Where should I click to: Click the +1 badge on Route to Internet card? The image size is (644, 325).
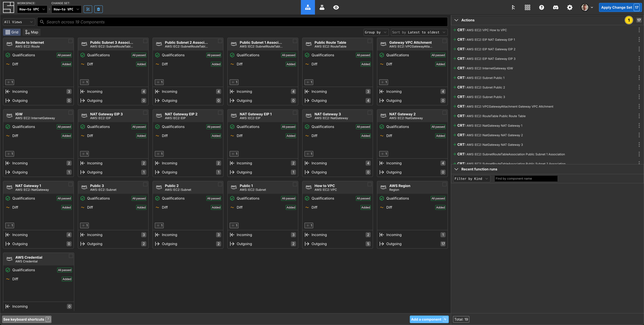[x=10, y=82]
